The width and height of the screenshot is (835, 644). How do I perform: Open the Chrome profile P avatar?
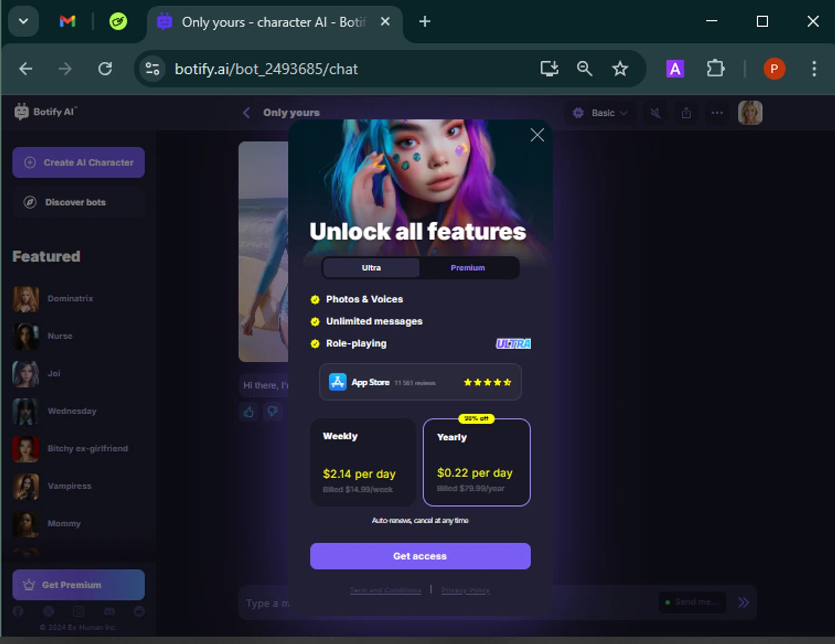[x=774, y=69]
